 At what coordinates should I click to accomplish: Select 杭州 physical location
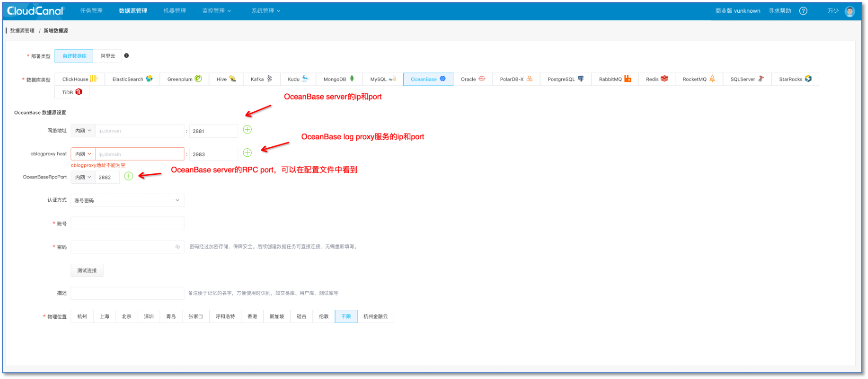[82, 316]
